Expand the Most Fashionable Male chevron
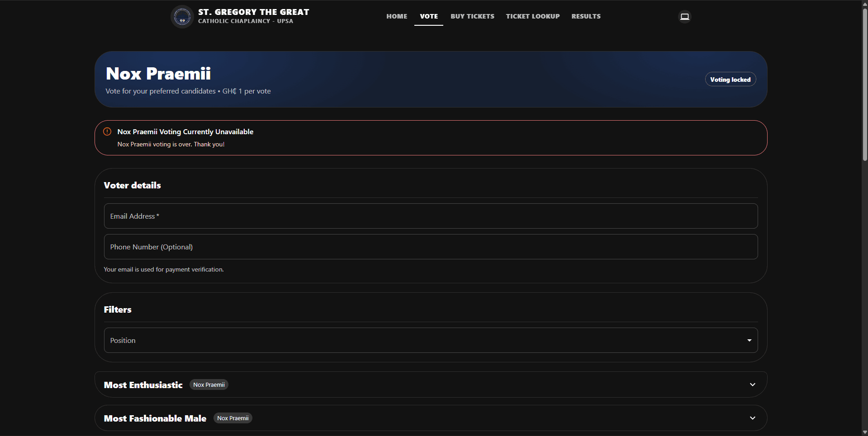This screenshot has width=868, height=436. point(753,418)
